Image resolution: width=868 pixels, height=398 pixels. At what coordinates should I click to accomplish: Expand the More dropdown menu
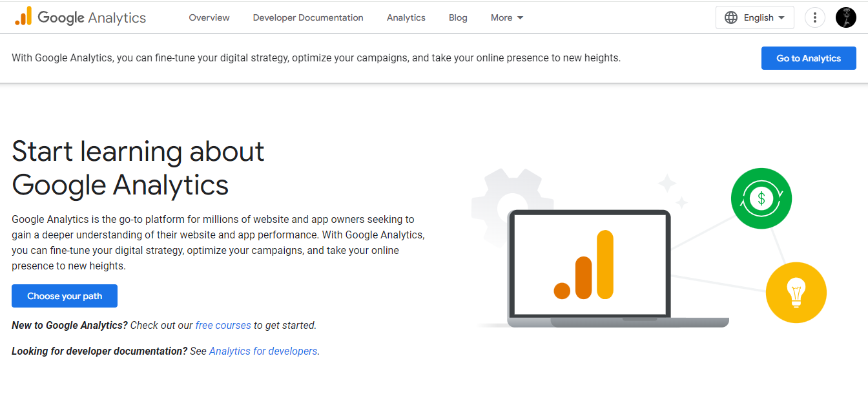[507, 17]
